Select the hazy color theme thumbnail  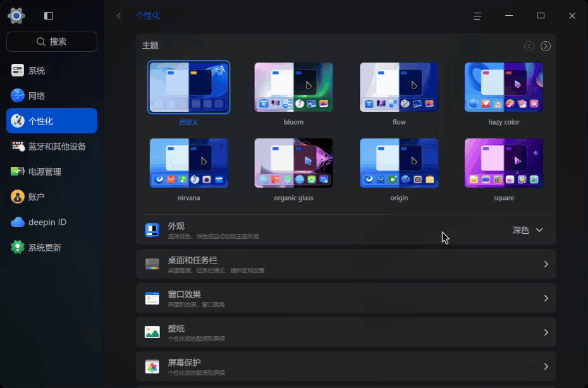point(504,87)
